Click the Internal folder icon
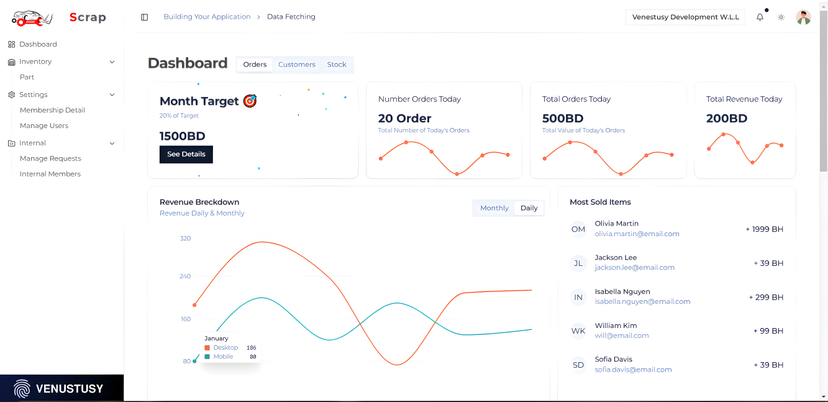Viewport: 828px width, 402px height. (11, 143)
